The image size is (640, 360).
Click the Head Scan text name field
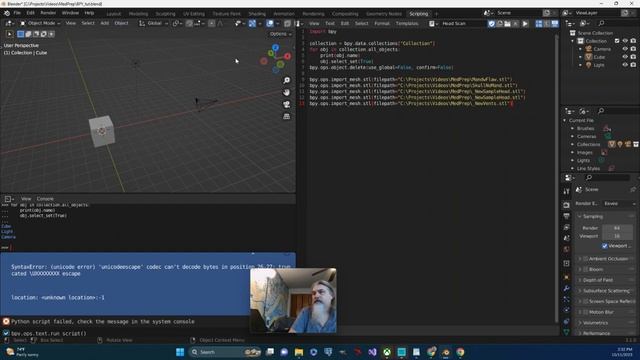[x=463, y=24]
